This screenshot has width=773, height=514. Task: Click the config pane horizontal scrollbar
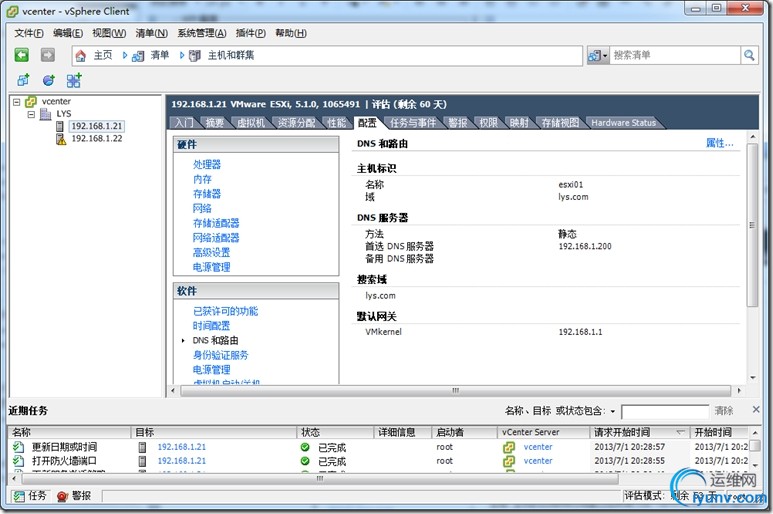click(455, 391)
